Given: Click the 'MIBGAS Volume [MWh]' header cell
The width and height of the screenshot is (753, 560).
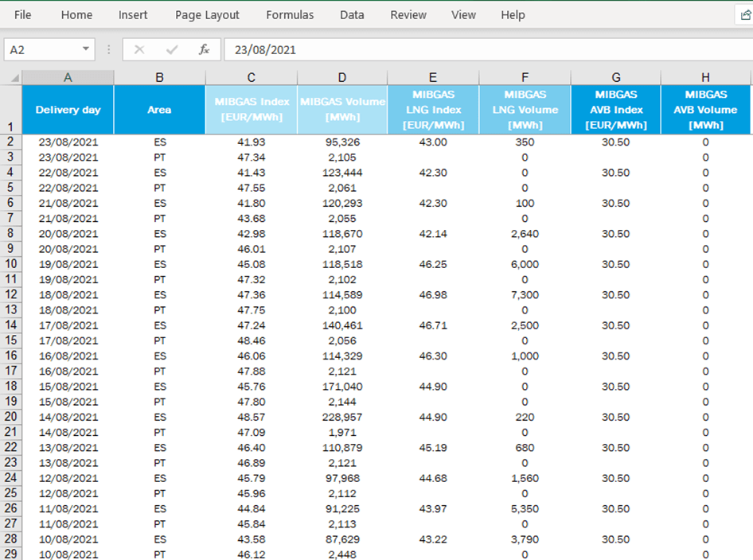Looking at the screenshot, I should tap(342, 110).
